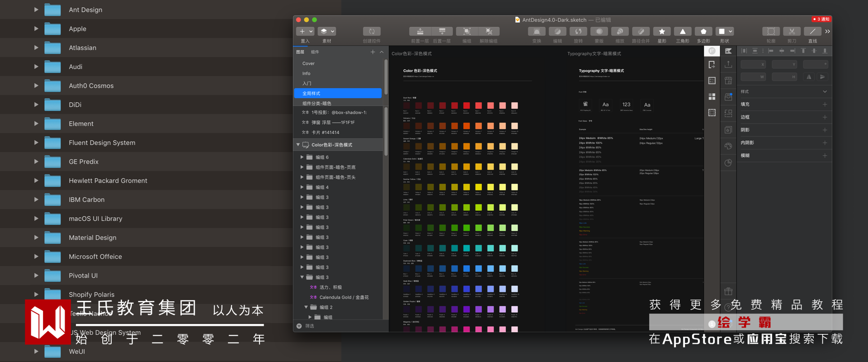This screenshot has height=362, width=868.
Task: Click the shop storefront plugin icon
Action: pyautogui.click(x=728, y=81)
